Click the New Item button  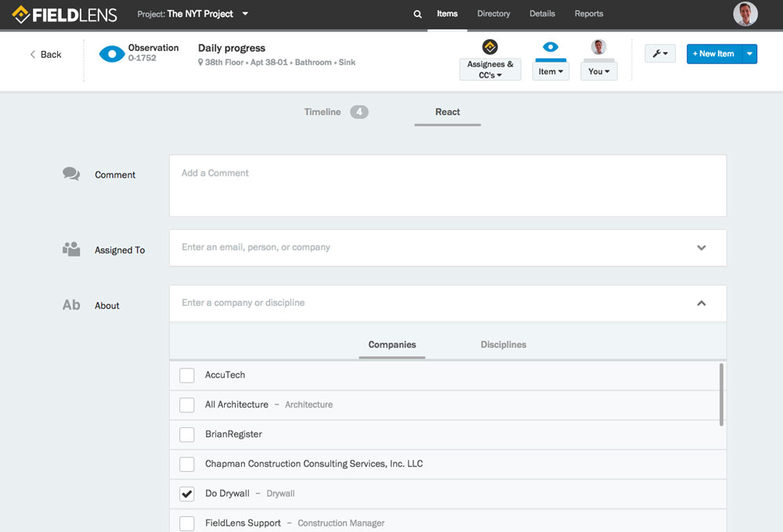tap(713, 53)
